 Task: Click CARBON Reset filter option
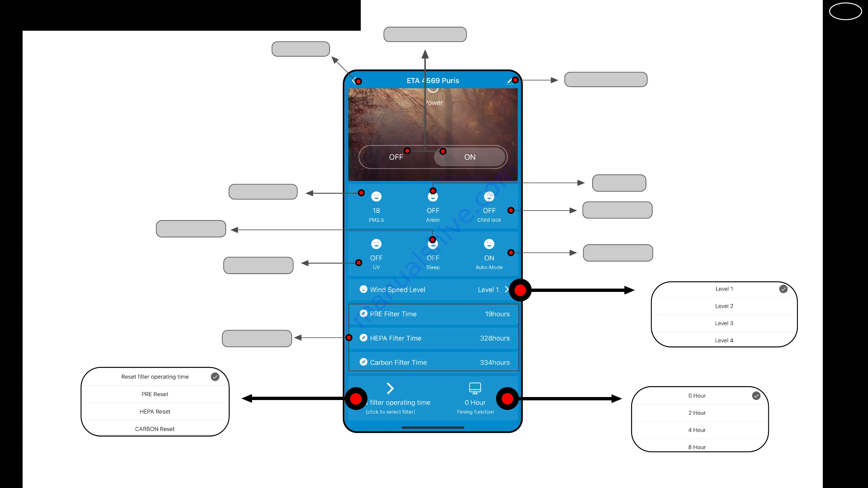pyautogui.click(x=155, y=428)
